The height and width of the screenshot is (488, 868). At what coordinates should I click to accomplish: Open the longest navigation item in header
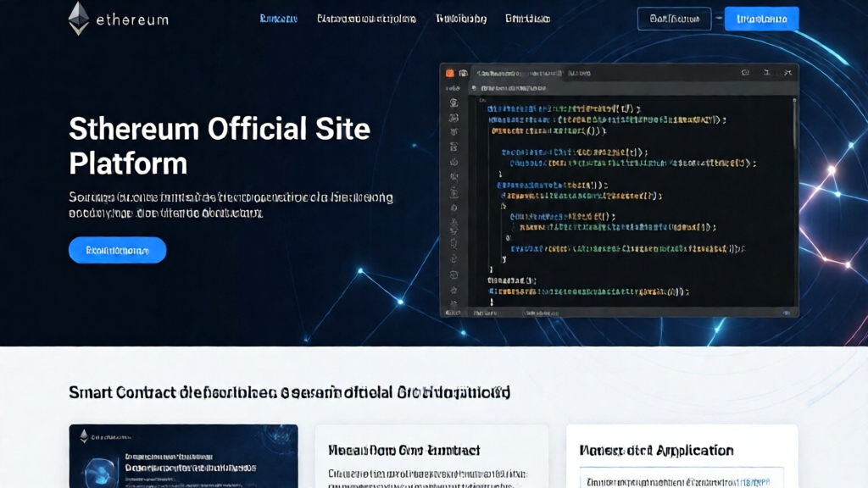pos(366,19)
